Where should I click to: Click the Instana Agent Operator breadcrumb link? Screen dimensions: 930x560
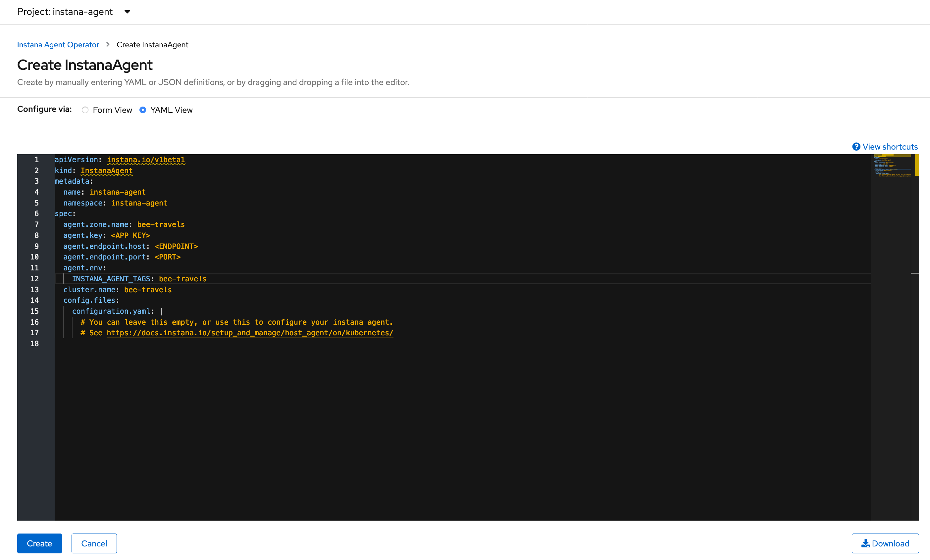[x=57, y=45]
